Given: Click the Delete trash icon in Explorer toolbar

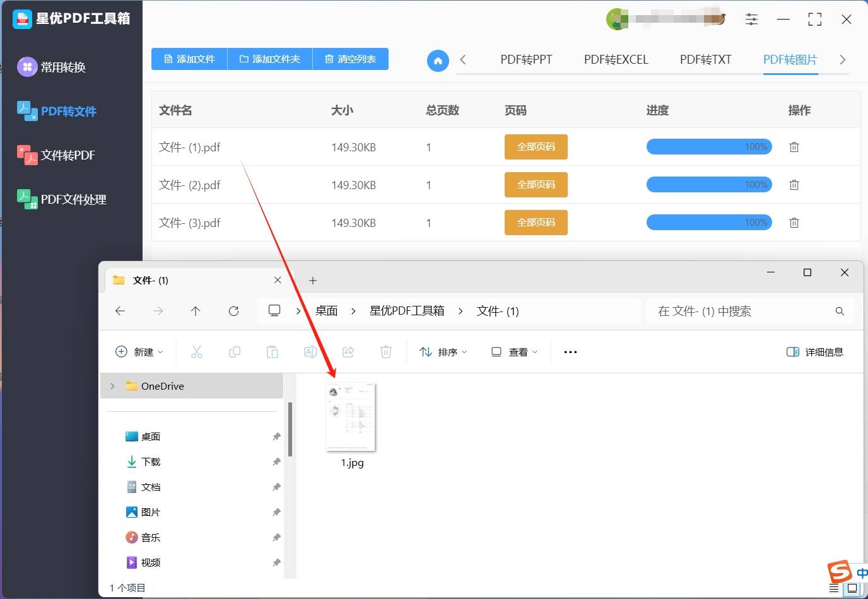Looking at the screenshot, I should click(x=386, y=352).
